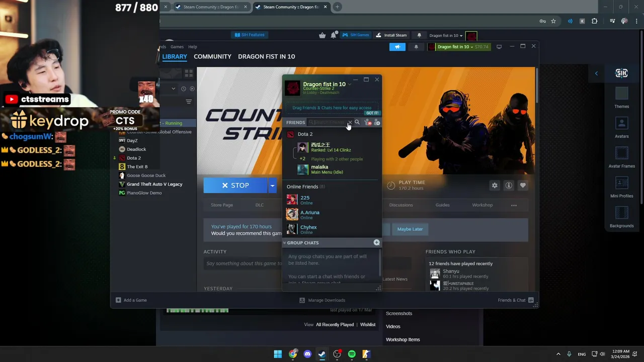The image size is (644, 362).
Task: Click Add a Game link
Action: pos(131,300)
